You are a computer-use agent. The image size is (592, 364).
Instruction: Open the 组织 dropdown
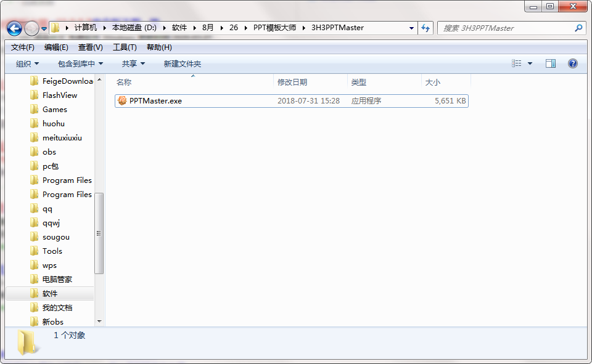27,64
